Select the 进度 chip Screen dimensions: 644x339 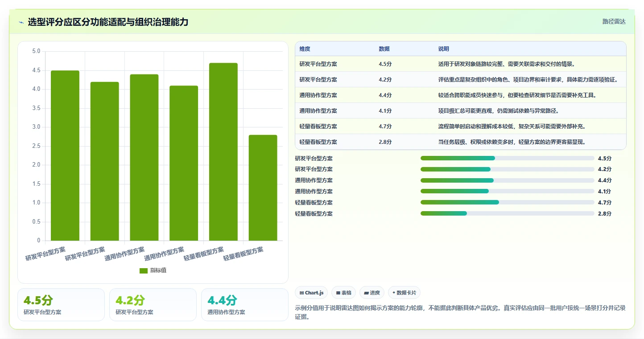click(x=372, y=293)
